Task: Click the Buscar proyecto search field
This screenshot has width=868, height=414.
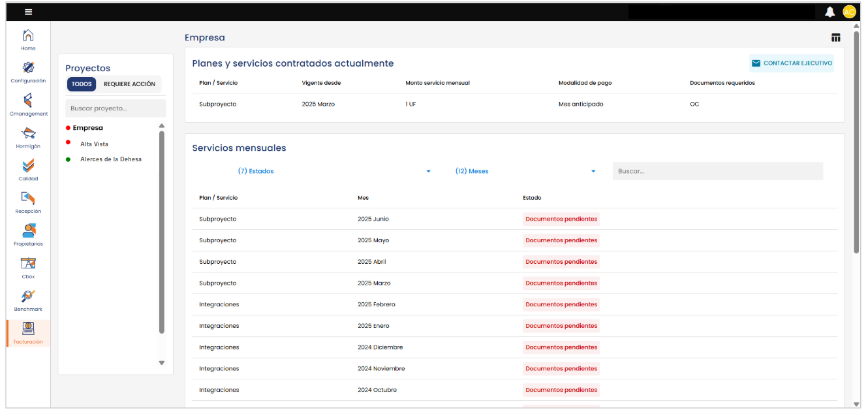Action: point(116,108)
